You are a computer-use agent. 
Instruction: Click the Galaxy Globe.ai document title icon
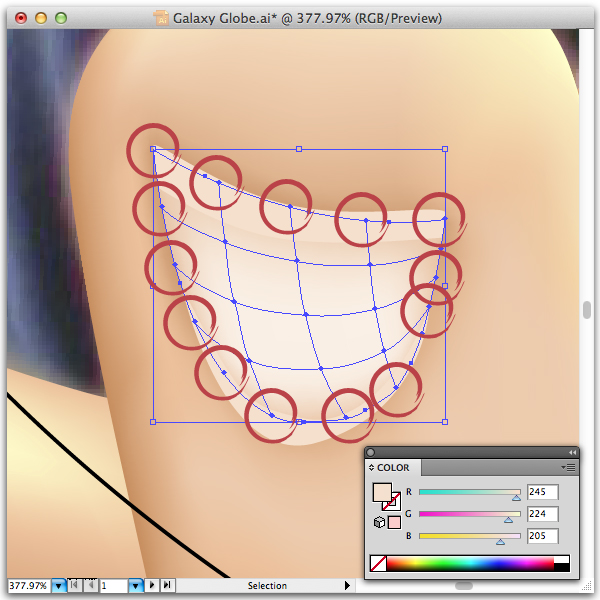[161, 18]
